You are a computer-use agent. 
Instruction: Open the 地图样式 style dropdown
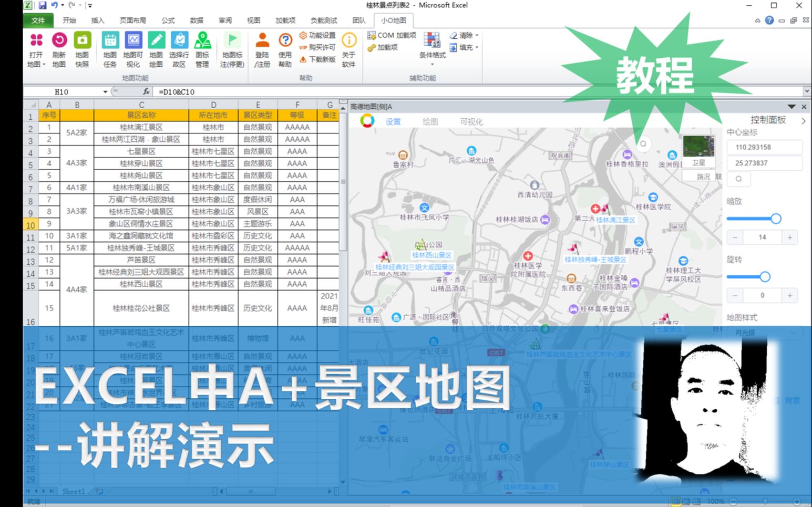[x=765, y=333]
